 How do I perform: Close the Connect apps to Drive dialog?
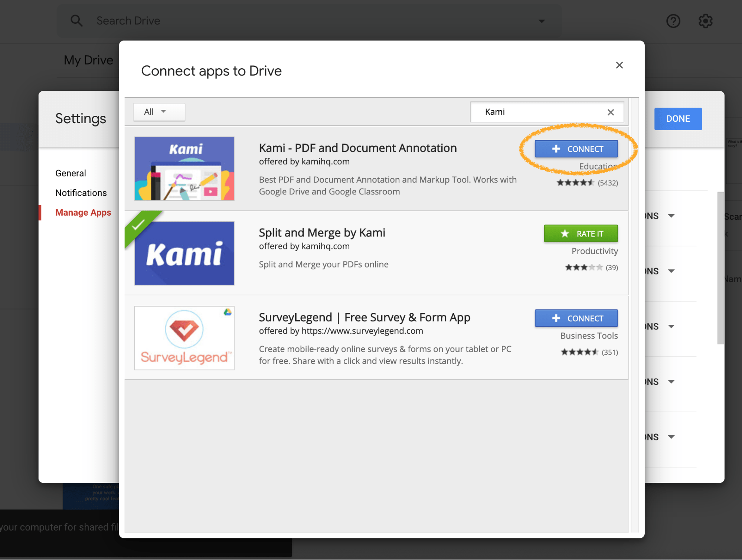tap(619, 65)
